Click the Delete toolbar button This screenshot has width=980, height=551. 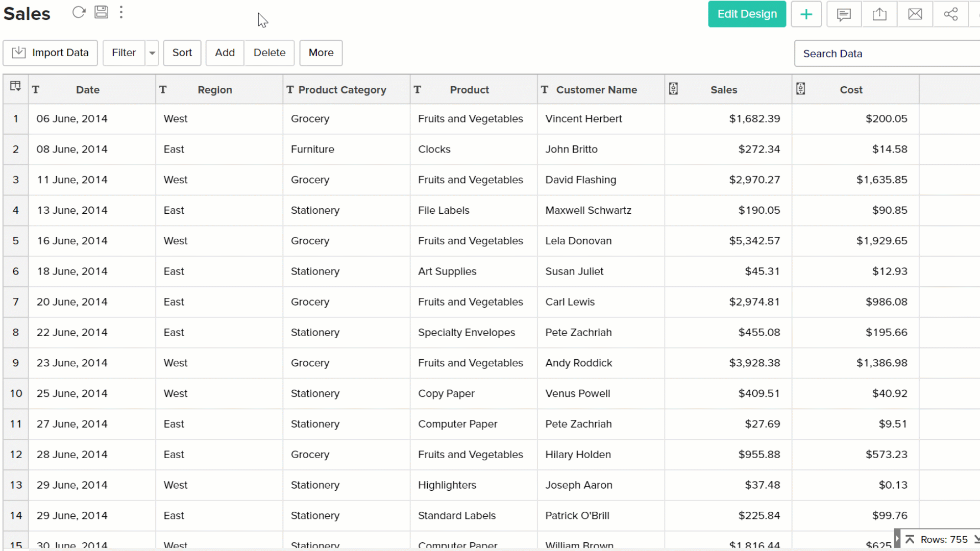[x=269, y=53]
